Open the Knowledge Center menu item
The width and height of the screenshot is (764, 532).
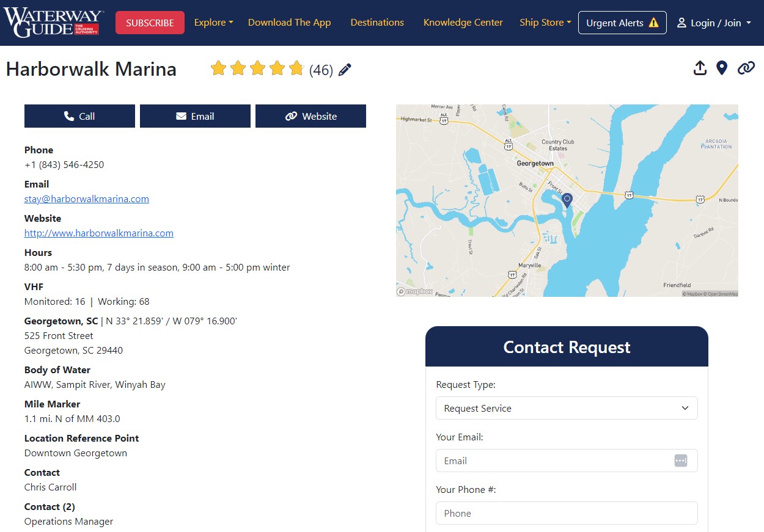(463, 23)
